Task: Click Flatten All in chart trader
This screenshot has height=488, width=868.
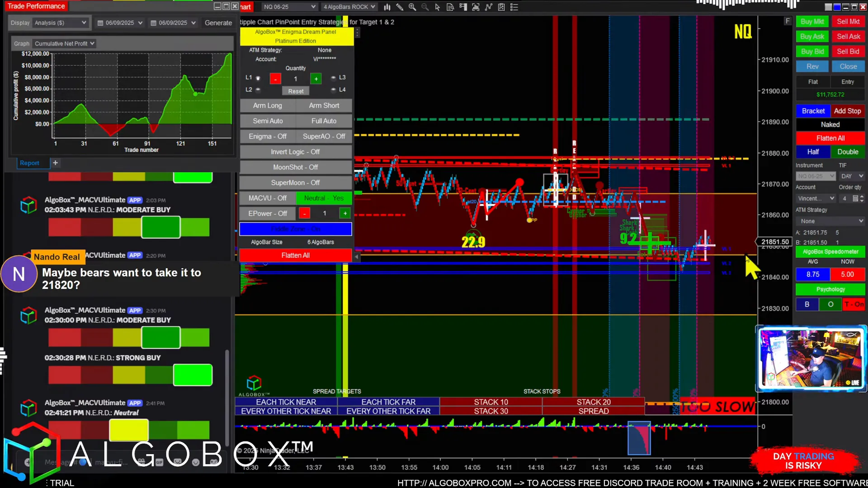Action: pos(830,138)
